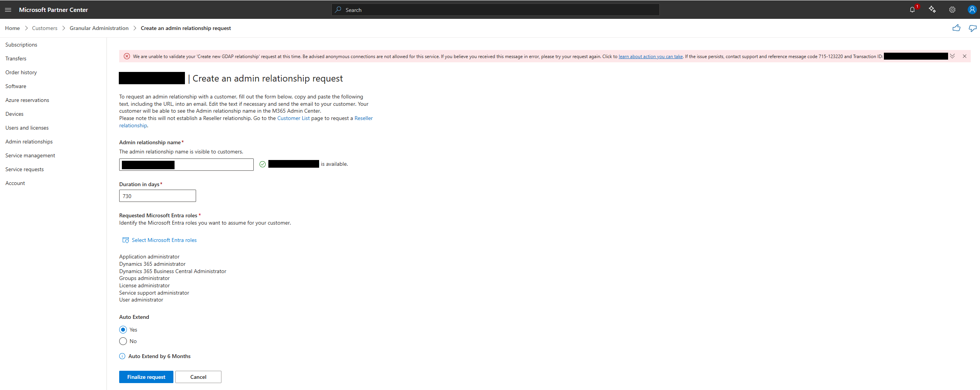Open the notifications bell with one alert

(x=912, y=10)
